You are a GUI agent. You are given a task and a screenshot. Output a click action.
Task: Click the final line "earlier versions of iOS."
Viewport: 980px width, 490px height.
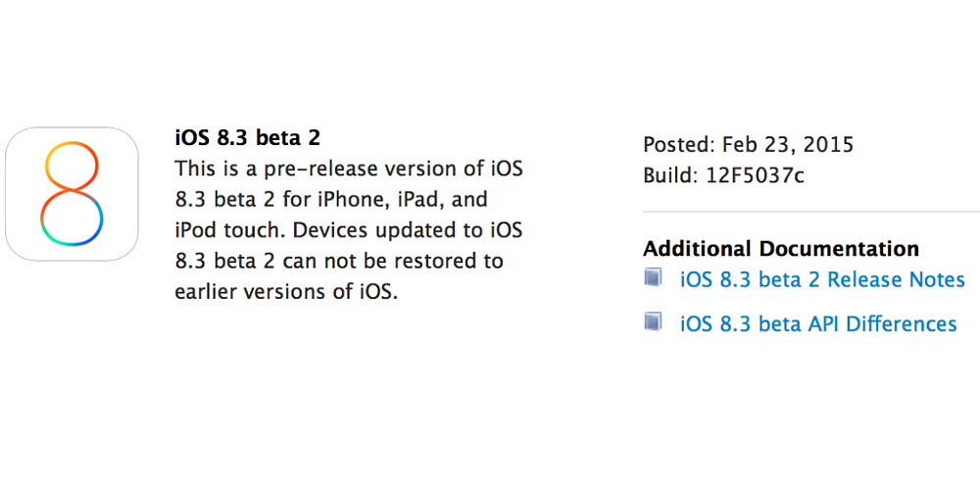click(286, 292)
